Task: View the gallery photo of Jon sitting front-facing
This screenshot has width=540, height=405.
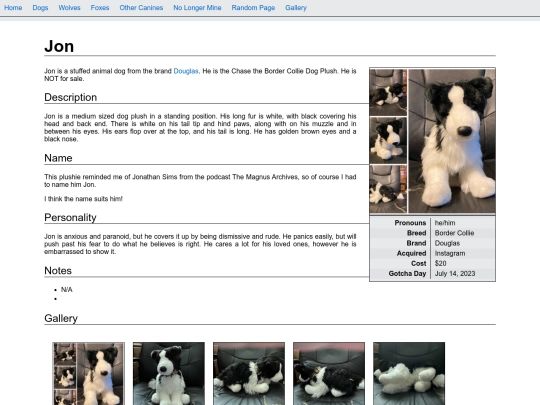Action: (169, 374)
